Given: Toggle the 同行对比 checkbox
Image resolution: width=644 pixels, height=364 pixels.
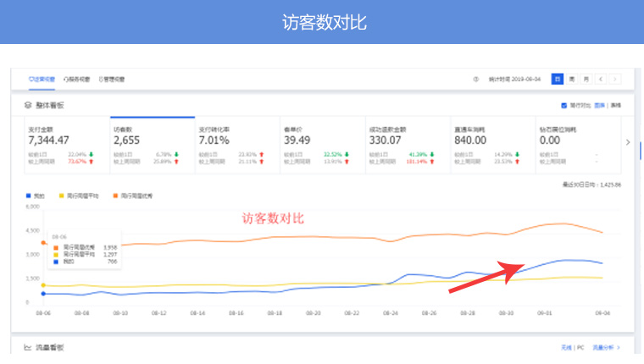Looking at the screenshot, I should [x=564, y=106].
